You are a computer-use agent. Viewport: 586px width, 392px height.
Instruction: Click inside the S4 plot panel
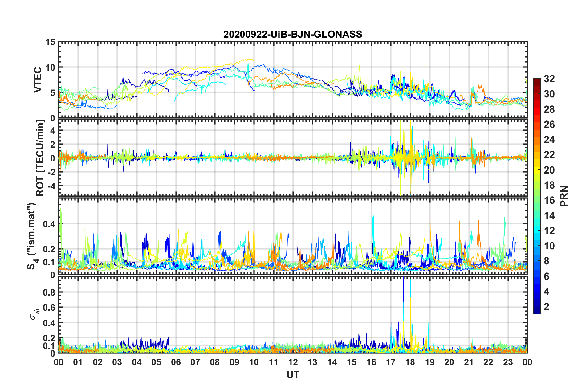tap(293, 236)
